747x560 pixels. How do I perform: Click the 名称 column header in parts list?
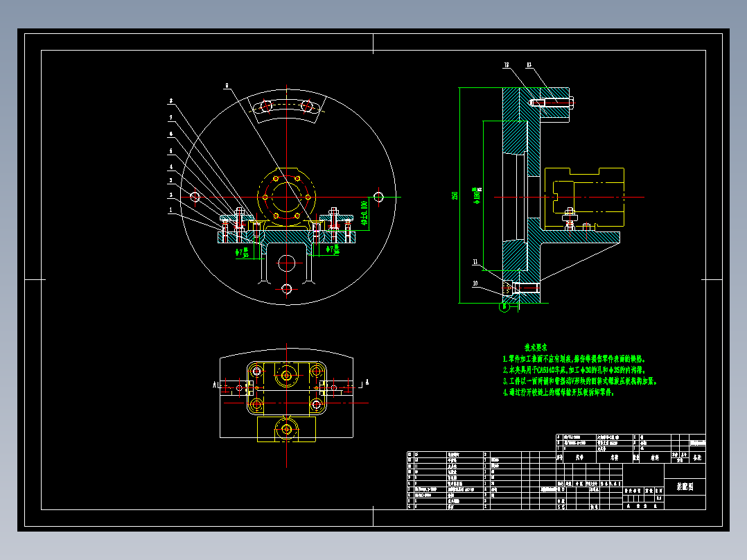point(615,457)
